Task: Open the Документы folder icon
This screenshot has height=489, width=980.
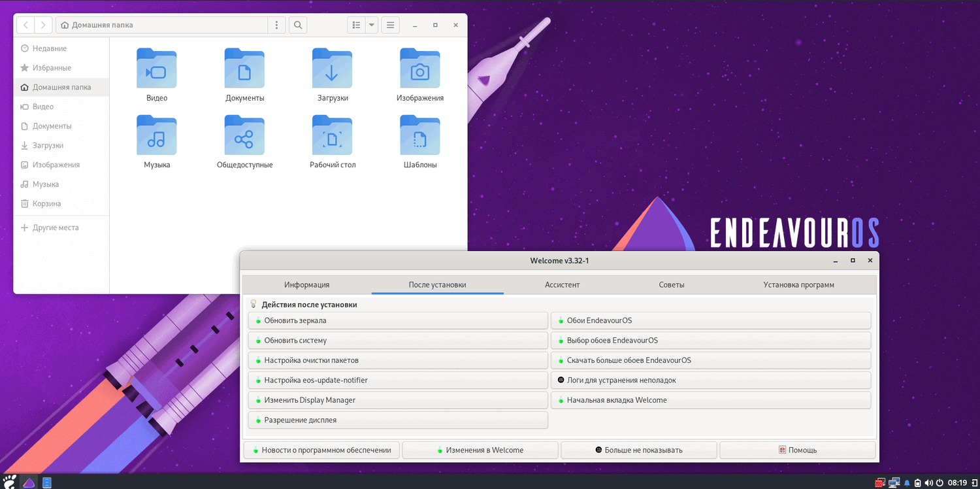Action: [x=244, y=68]
